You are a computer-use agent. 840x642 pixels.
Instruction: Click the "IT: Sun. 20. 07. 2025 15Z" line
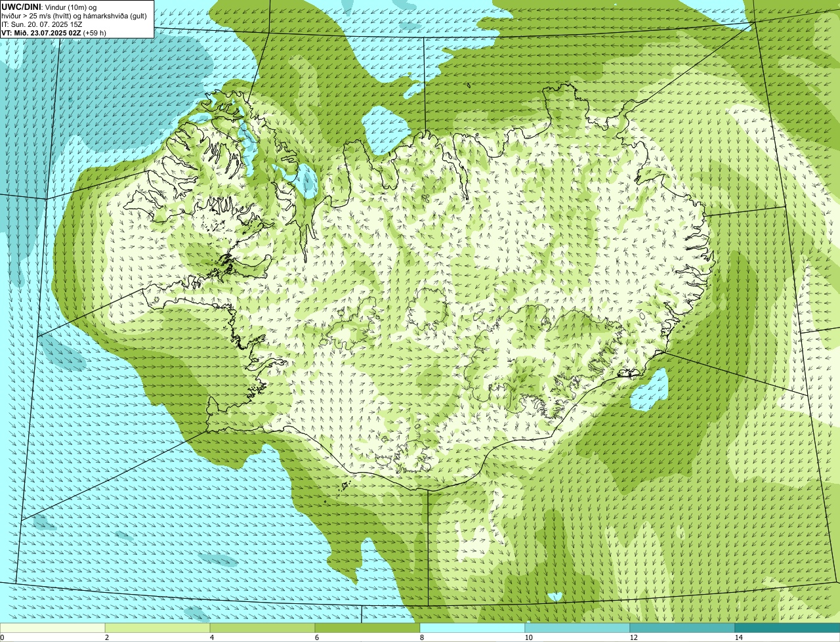pyautogui.click(x=41, y=24)
